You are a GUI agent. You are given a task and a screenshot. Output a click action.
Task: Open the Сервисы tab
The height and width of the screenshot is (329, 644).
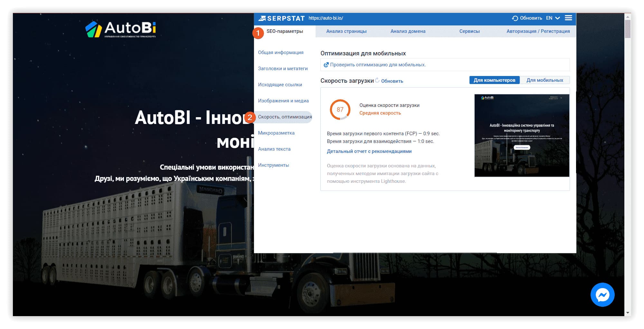(469, 31)
